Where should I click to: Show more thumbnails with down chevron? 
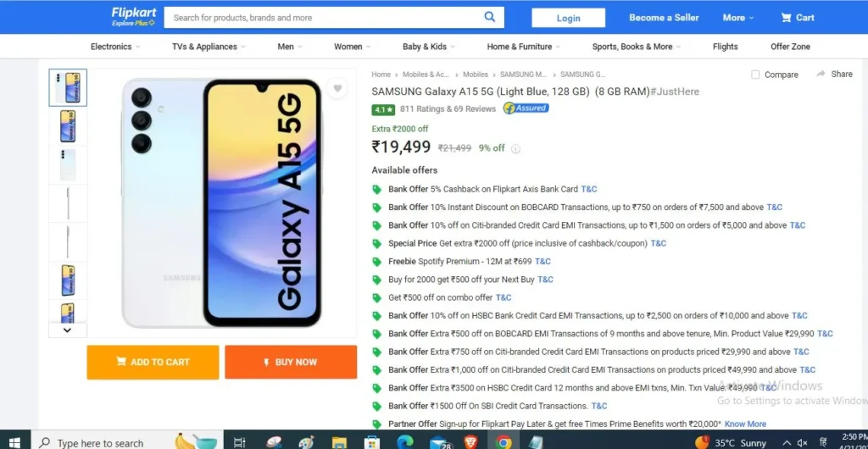click(68, 330)
